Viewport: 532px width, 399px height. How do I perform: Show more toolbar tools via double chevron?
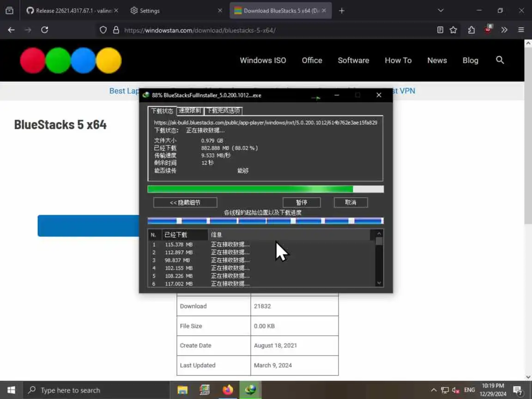[x=504, y=30]
